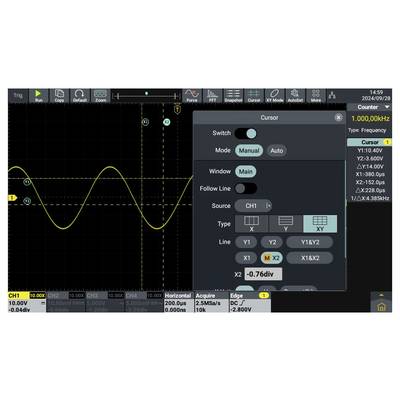Click the X2 -0.76div value field
The height and width of the screenshot is (400, 400).
pos(263,274)
